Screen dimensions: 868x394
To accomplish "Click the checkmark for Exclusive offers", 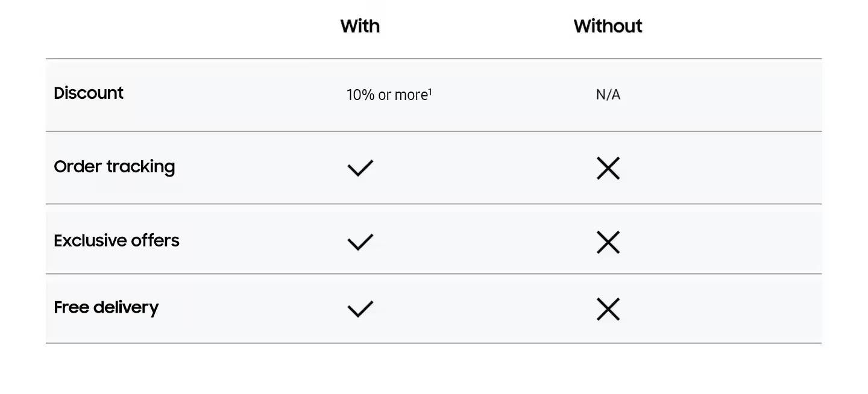I will tap(360, 242).
